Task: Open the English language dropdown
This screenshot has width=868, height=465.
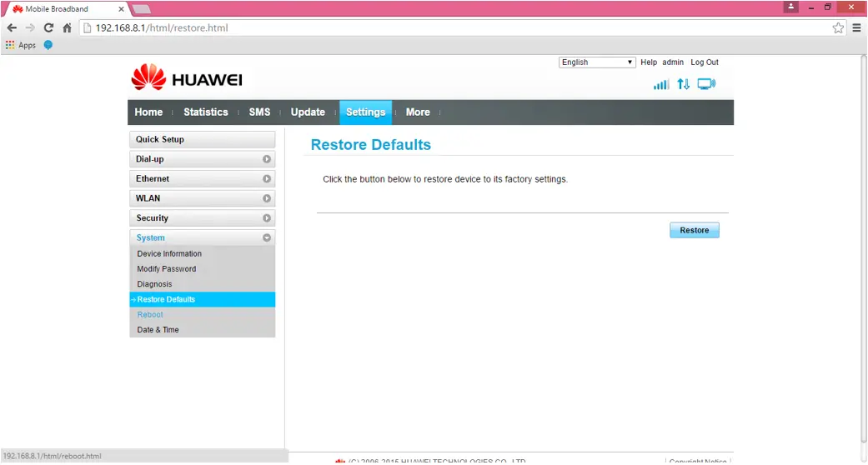Action: coord(597,62)
